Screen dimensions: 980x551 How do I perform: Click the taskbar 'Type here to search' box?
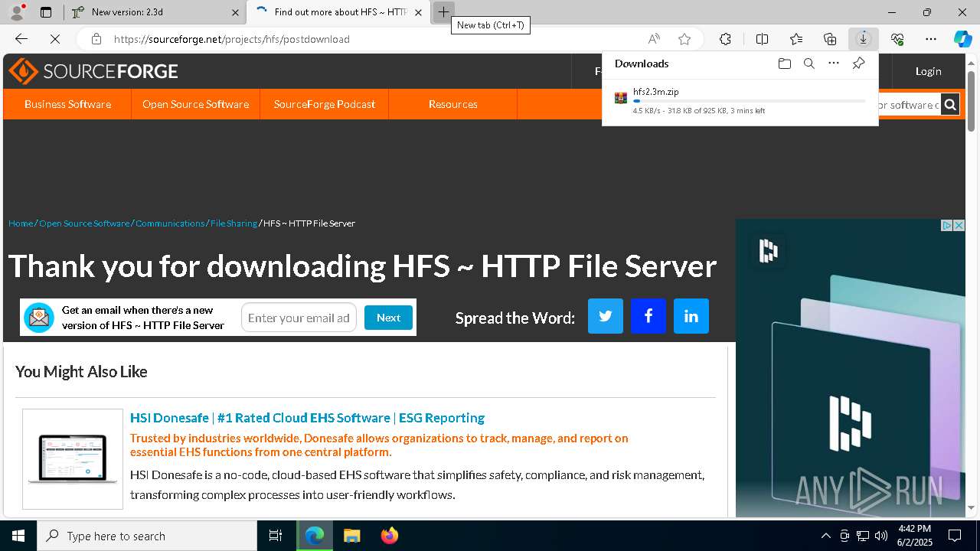pyautogui.click(x=147, y=536)
